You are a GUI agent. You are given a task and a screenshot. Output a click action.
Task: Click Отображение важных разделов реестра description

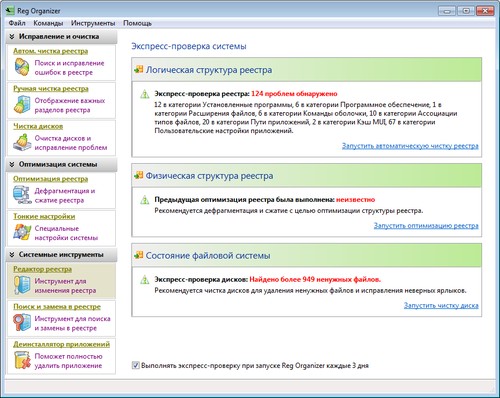click(x=70, y=105)
